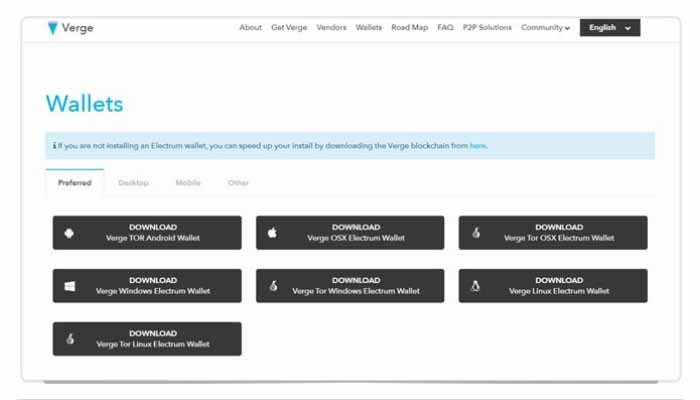Image resolution: width=700 pixels, height=400 pixels.
Task: Open Vendors from the navigation bar
Action: pyautogui.click(x=331, y=28)
